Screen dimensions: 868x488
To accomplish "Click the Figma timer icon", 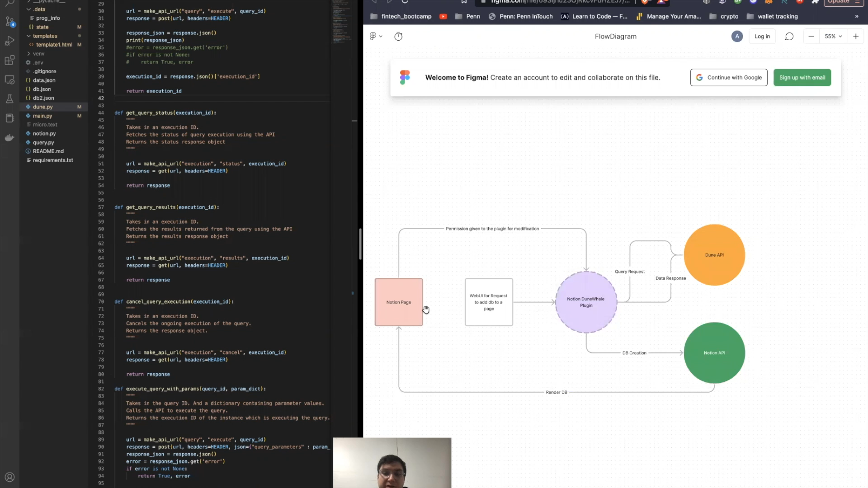I will 398,36.
